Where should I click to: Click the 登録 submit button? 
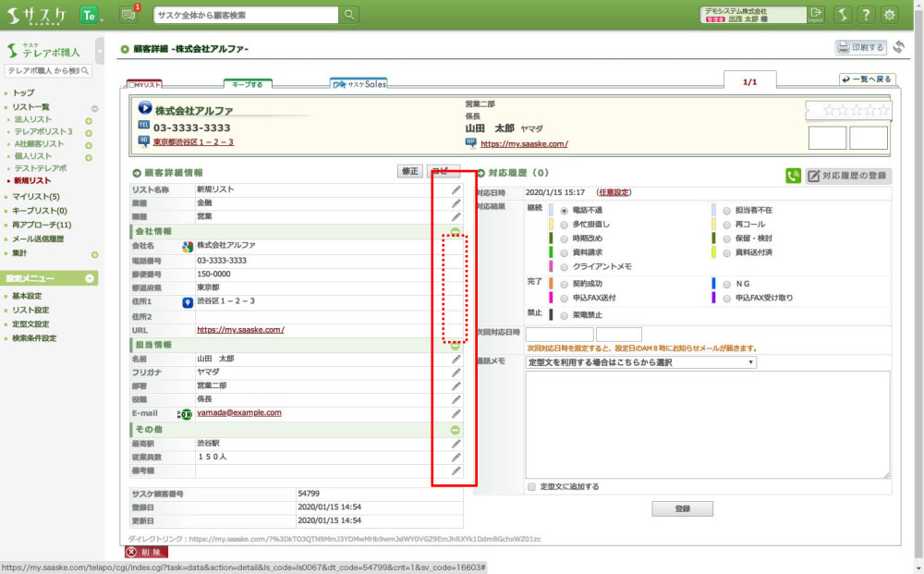coord(682,509)
